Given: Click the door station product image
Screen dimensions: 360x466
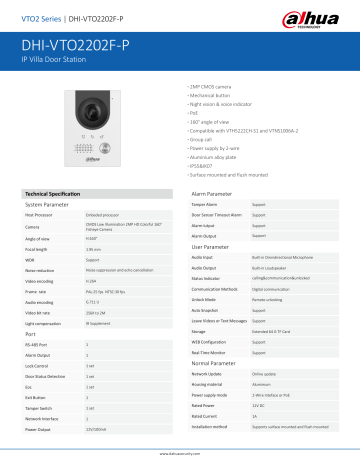Looking at the screenshot, I should pos(92,128).
